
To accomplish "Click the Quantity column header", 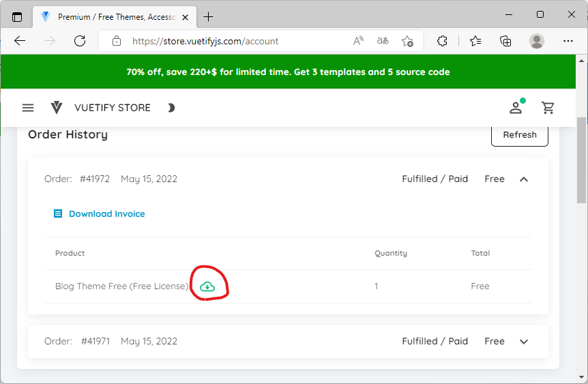I will [x=391, y=253].
